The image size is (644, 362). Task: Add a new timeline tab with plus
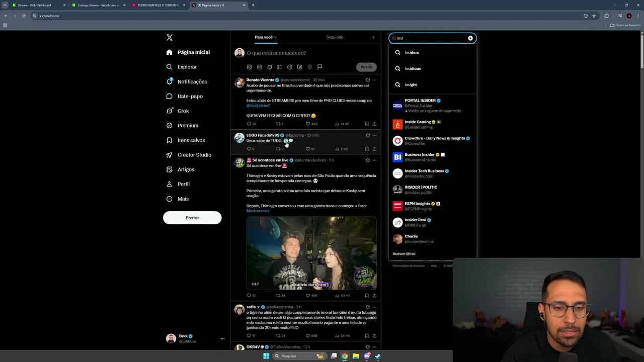[373, 37]
